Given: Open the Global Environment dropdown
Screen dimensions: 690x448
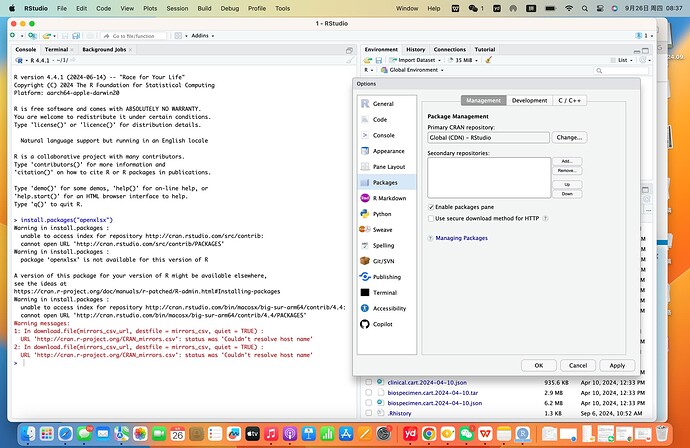Looking at the screenshot, I should point(412,70).
